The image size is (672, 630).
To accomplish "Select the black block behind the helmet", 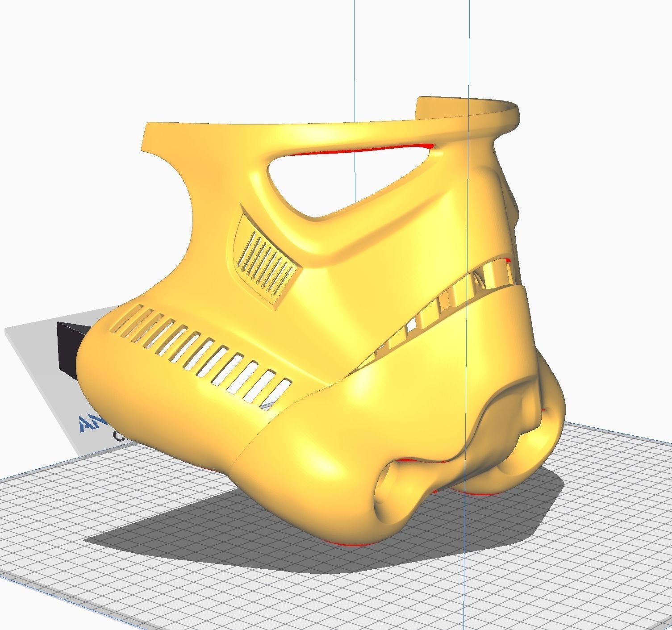I will point(71,350).
